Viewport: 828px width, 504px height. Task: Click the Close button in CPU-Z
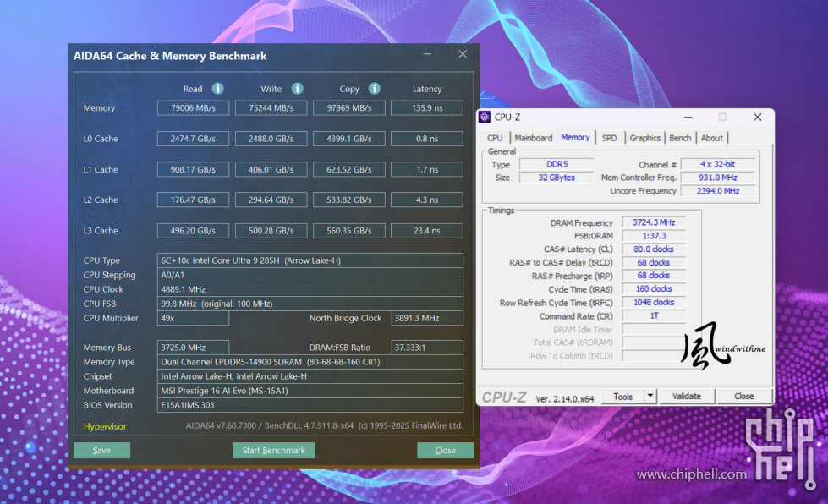(x=744, y=396)
